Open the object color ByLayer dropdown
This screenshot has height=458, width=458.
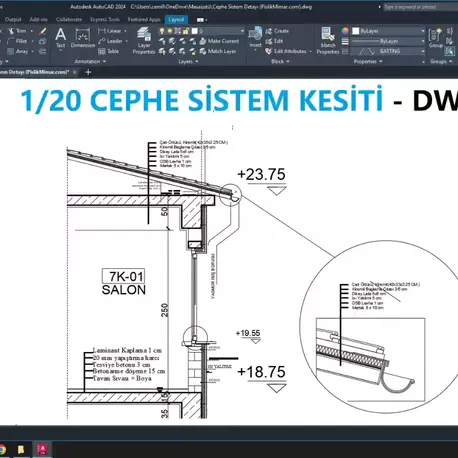pyautogui.click(x=423, y=31)
